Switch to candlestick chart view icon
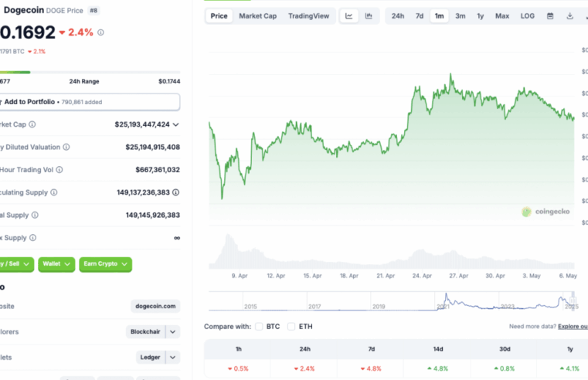 [x=369, y=15]
